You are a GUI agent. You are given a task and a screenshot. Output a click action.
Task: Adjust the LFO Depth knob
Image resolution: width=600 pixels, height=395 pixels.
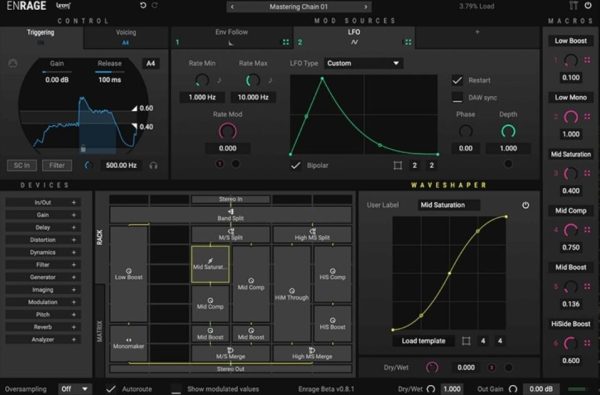click(x=508, y=131)
